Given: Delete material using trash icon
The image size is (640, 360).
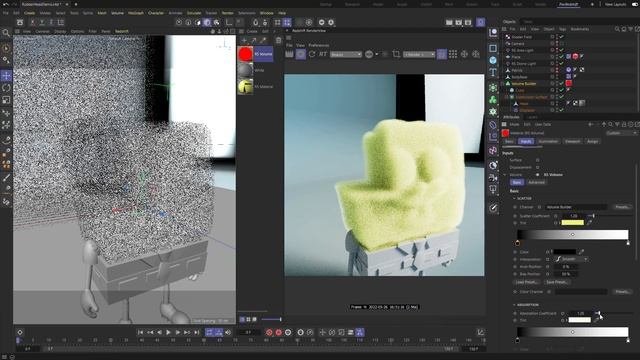Looking at the screenshot, I should click(278, 40).
